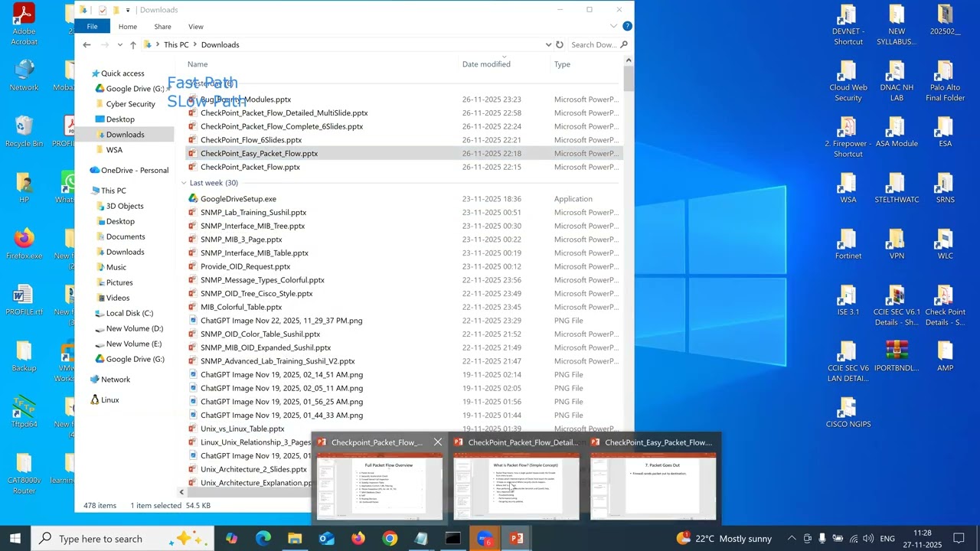Open PowerPoint from the taskbar
Viewport: 980px width, 551px height.
[x=517, y=539]
